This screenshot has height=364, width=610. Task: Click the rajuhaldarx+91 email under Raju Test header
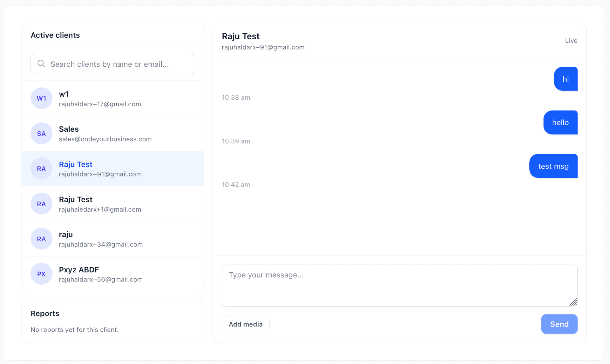coord(263,47)
